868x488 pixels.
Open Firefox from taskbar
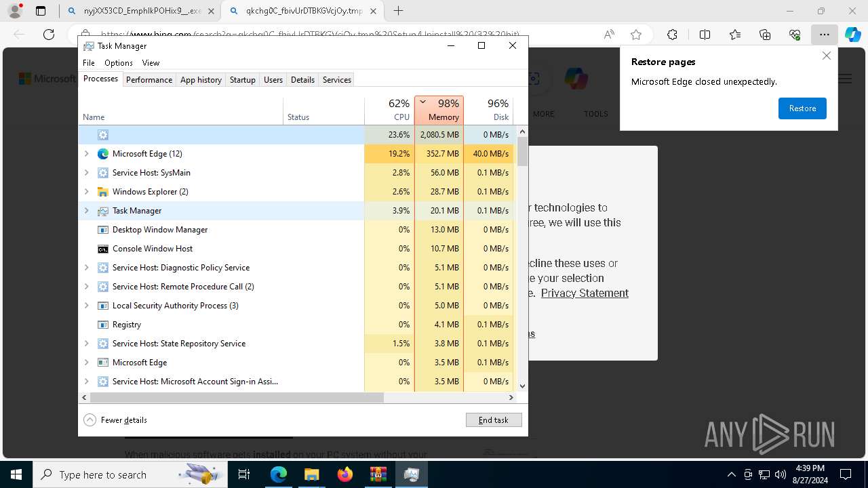pyautogui.click(x=345, y=474)
